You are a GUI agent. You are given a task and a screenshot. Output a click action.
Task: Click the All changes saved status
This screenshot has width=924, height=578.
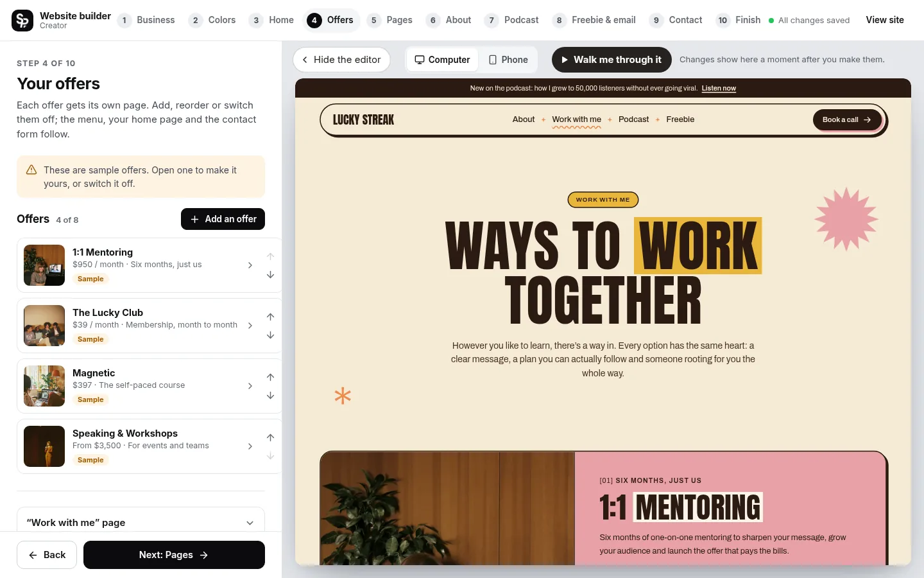[809, 21]
